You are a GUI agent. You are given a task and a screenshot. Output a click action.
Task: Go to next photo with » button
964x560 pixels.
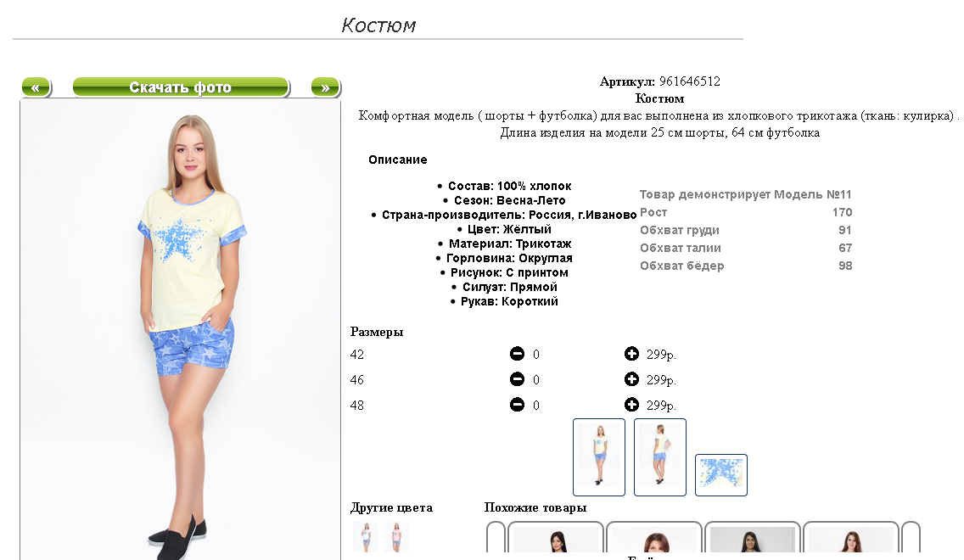coord(325,87)
